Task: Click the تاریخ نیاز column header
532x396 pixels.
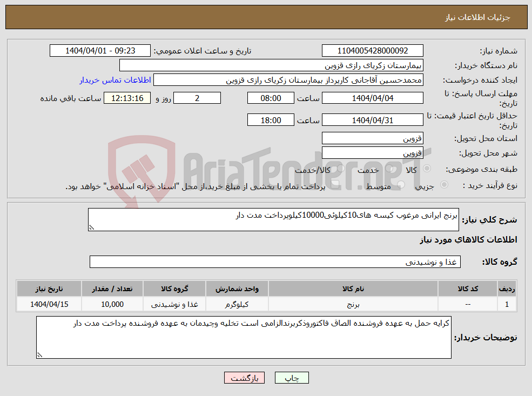Action: (49, 289)
